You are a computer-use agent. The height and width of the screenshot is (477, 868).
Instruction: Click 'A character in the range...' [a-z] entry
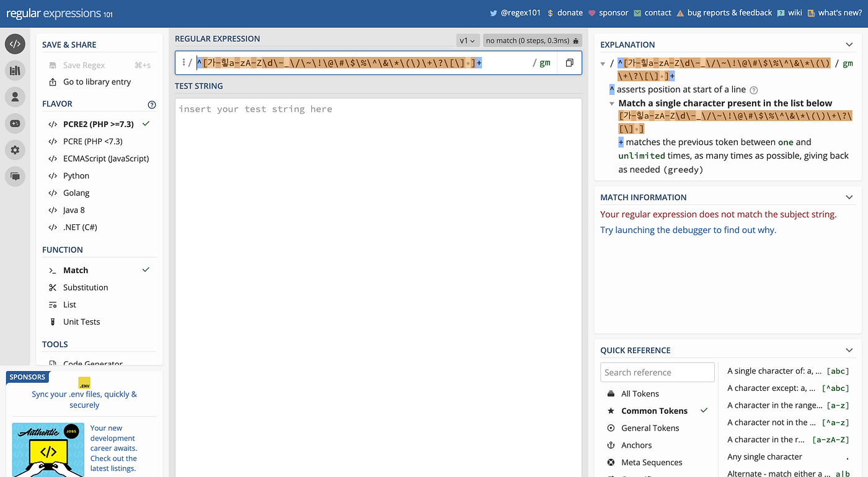788,405
